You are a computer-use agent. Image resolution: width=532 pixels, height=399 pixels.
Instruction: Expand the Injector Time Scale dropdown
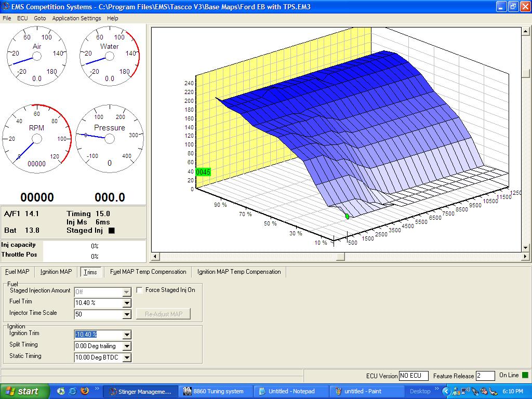127,315
